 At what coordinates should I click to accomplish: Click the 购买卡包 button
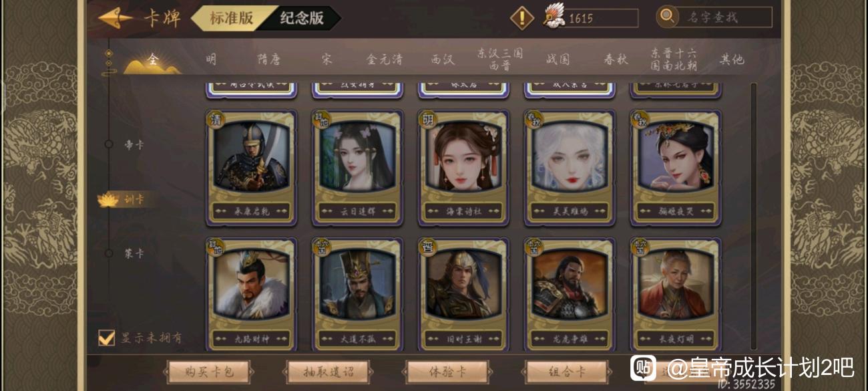point(209,372)
